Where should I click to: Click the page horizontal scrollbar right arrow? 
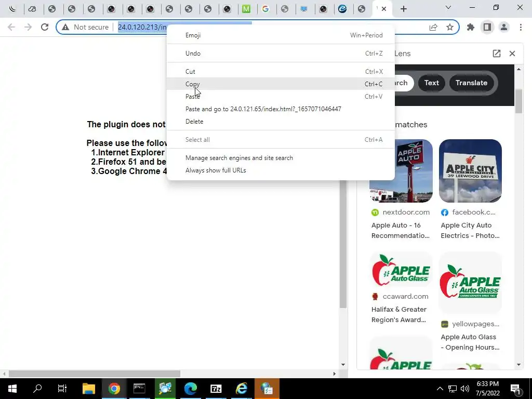click(x=335, y=374)
